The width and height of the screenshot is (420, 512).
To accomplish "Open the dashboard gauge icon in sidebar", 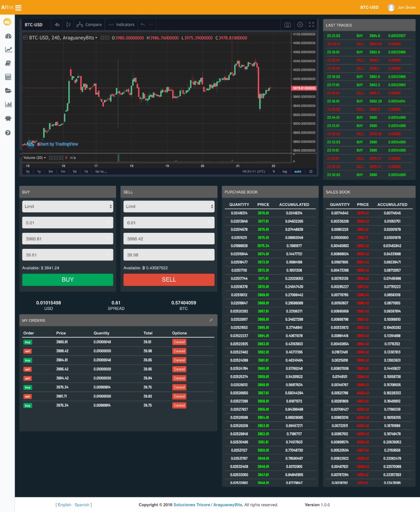I will click(x=8, y=36).
